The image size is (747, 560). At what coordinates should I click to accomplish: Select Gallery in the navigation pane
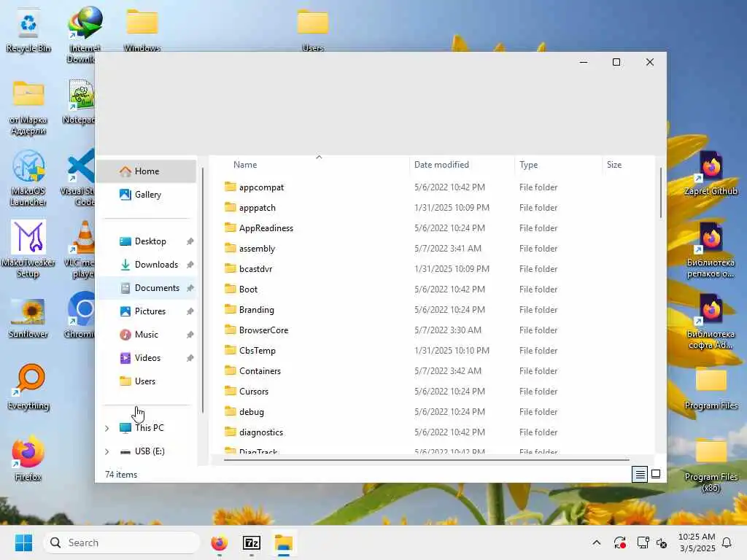pos(146,195)
